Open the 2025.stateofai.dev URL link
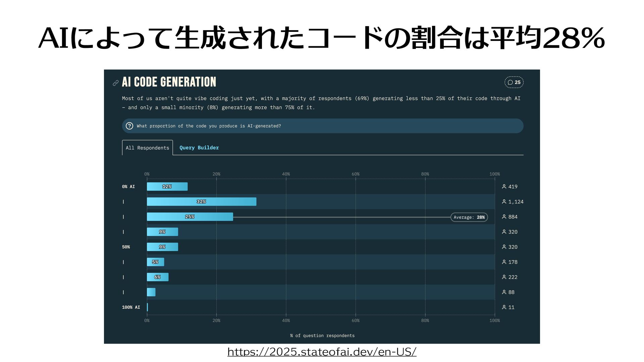 (322, 352)
